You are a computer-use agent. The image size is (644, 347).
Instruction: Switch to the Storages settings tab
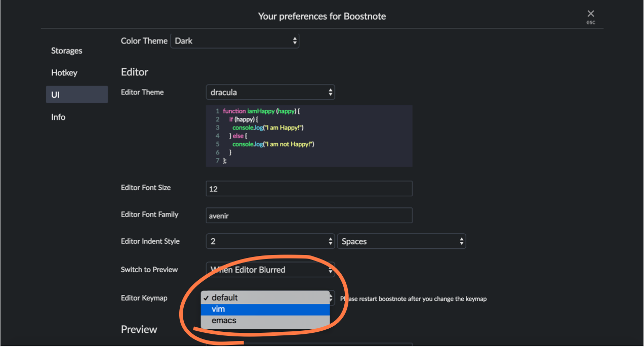[66, 51]
